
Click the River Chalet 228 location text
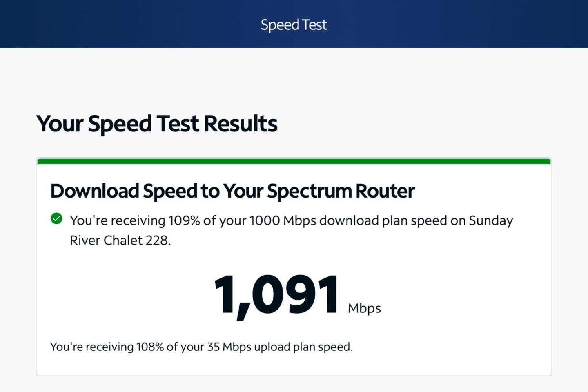pos(120,240)
